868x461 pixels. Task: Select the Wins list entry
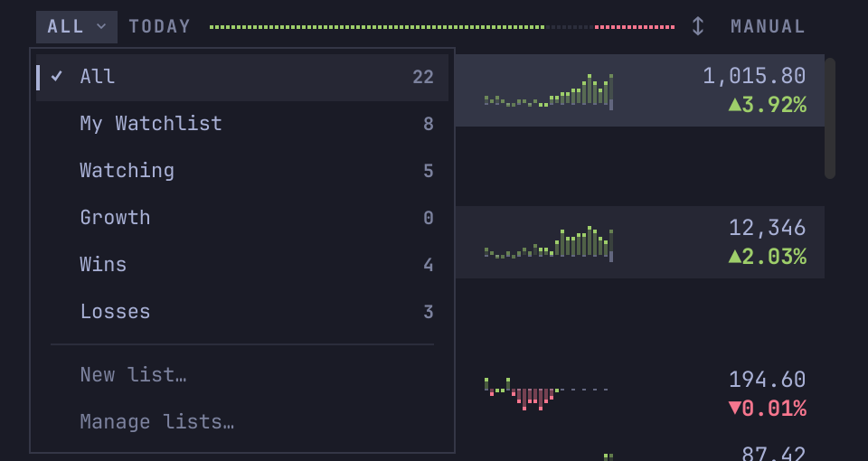(242, 265)
